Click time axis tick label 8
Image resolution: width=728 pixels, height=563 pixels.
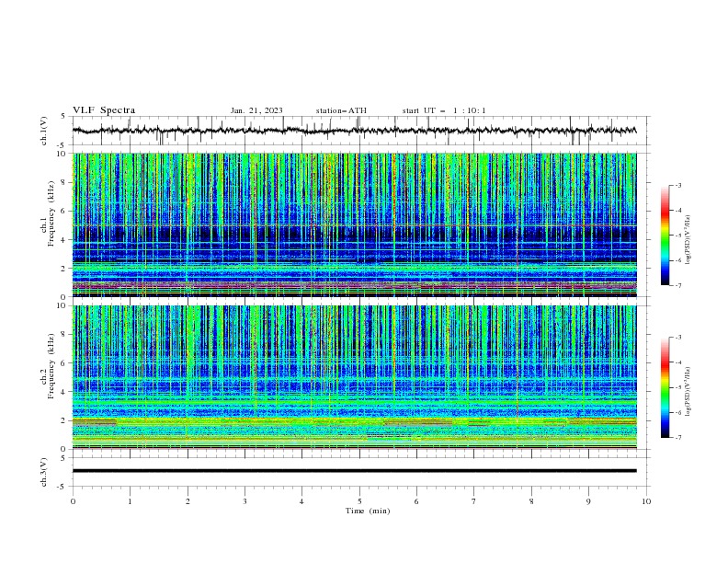531,501
